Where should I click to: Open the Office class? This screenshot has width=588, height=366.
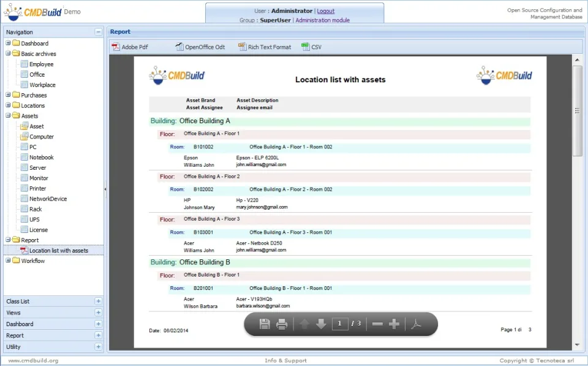click(37, 74)
